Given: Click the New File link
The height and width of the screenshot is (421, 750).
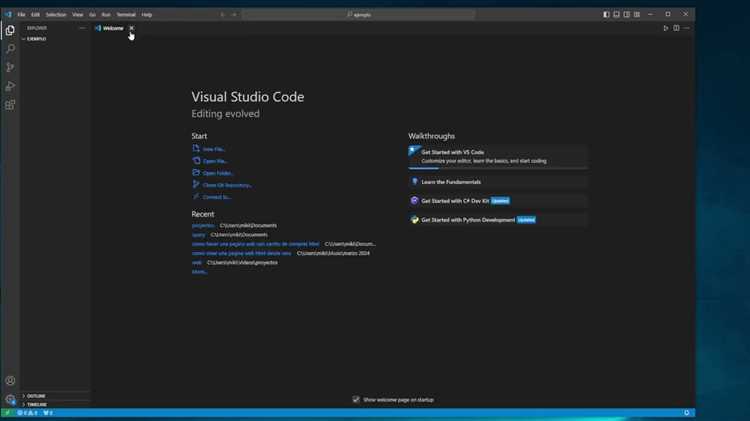Looking at the screenshot, I should 214,149.
